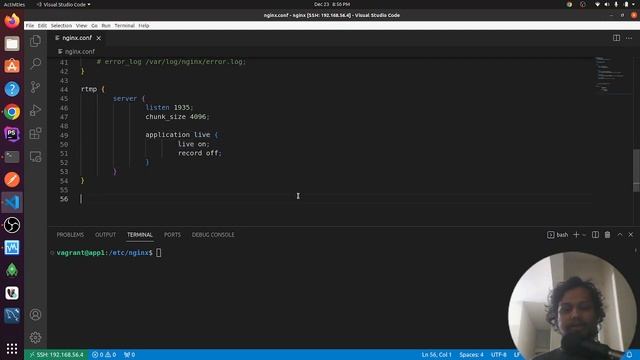Open the Run menu
Screen dimensions: 640x360
(106, 25)
